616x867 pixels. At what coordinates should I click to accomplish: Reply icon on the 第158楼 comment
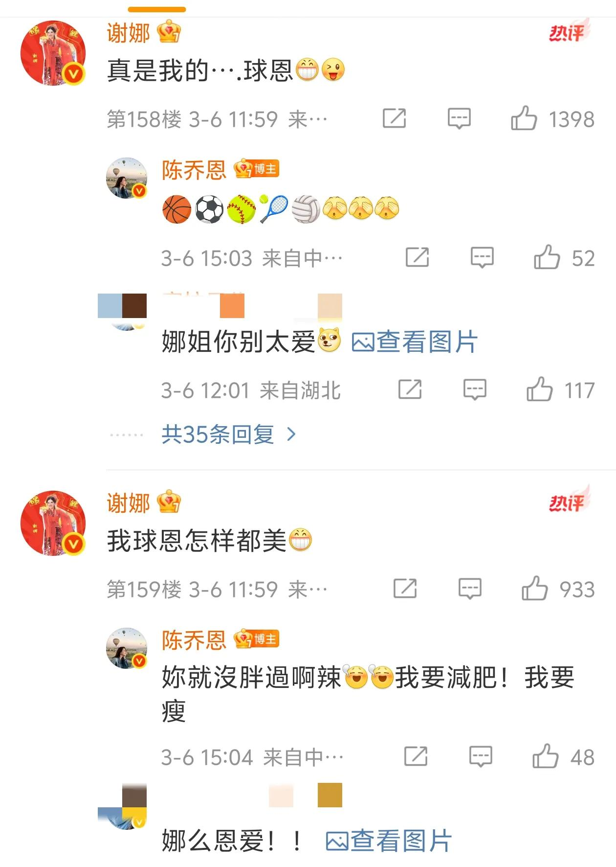(x=459, y=118)
